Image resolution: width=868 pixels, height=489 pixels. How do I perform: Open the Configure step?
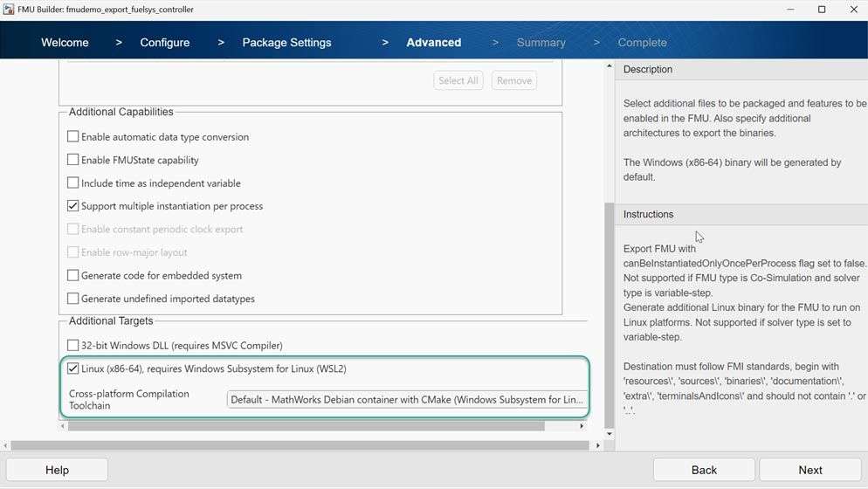click(x=165, y=43)
